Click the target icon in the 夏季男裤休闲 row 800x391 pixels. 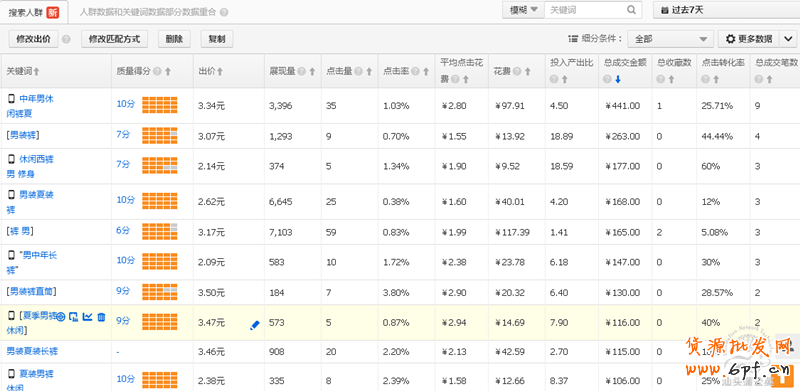[x=61, y=317]
